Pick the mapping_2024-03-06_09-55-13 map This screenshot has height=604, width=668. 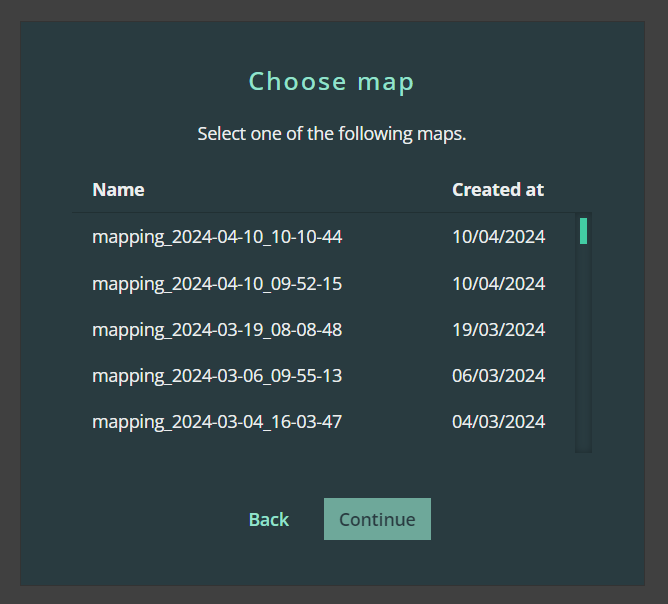pyautogui.click(x=217, y=376)
